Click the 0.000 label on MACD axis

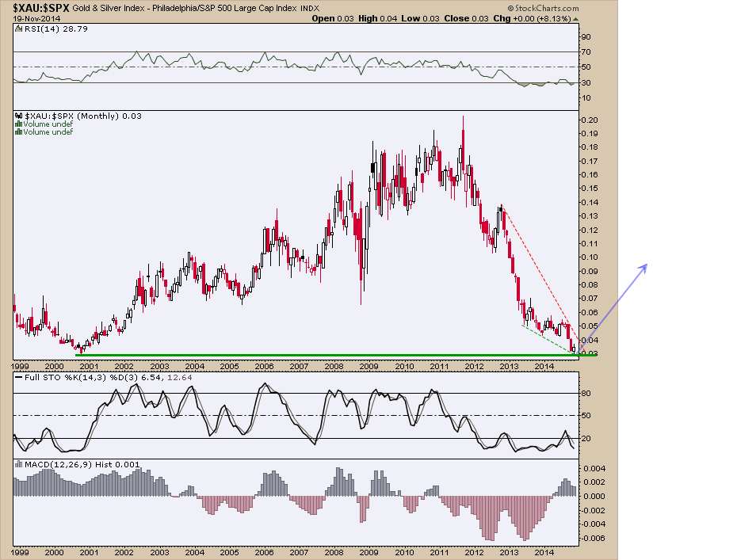pos(594,497)
